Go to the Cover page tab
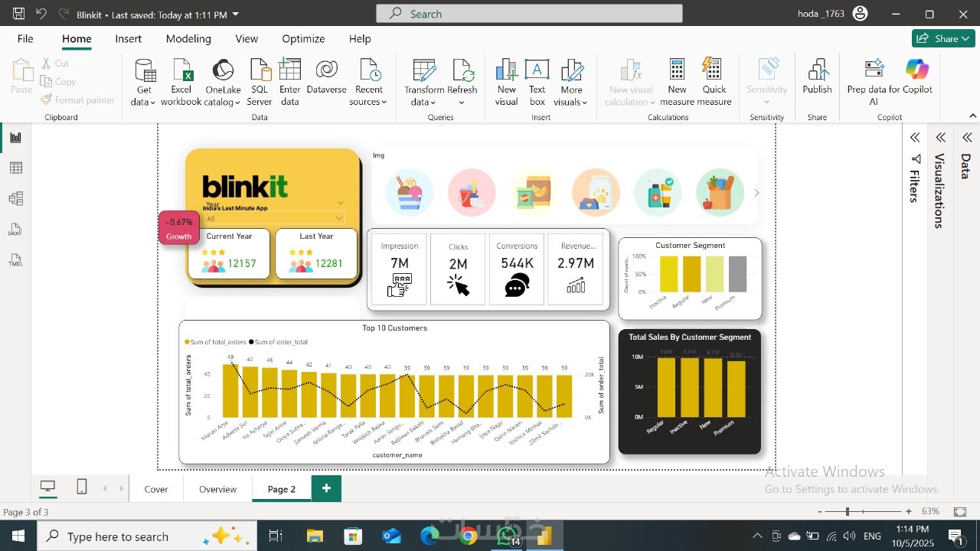Viewport: 980px width, 551px height. click(156, 489)
